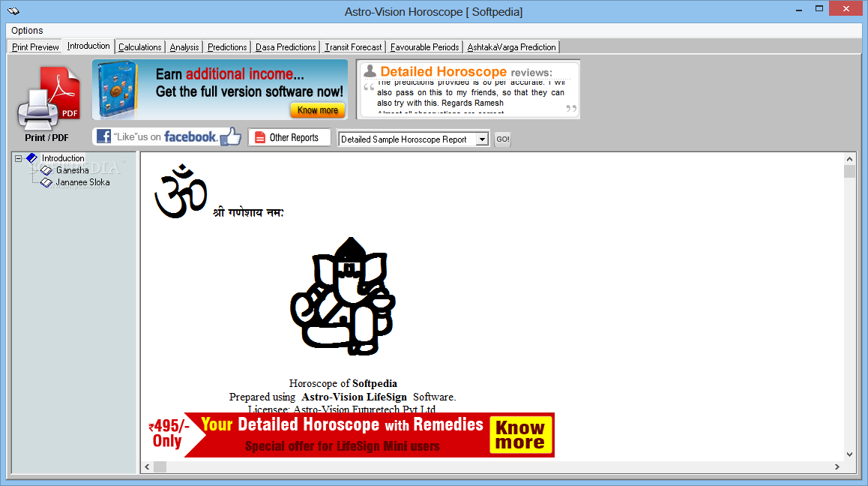Go to the Analysis tab
The height and width of the screenshot is (486, 868).
[x=184, y=47]
